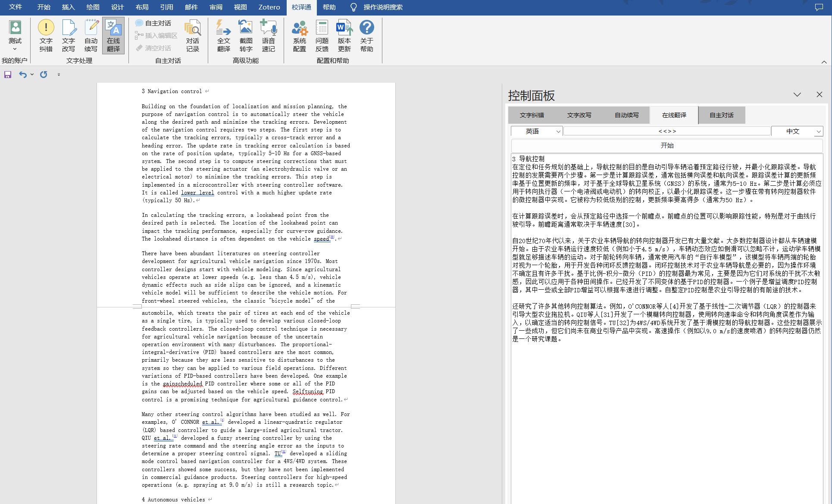Open the 测试 account button
The width and height of the screenshot is (832, 504).
click(15, 36)
